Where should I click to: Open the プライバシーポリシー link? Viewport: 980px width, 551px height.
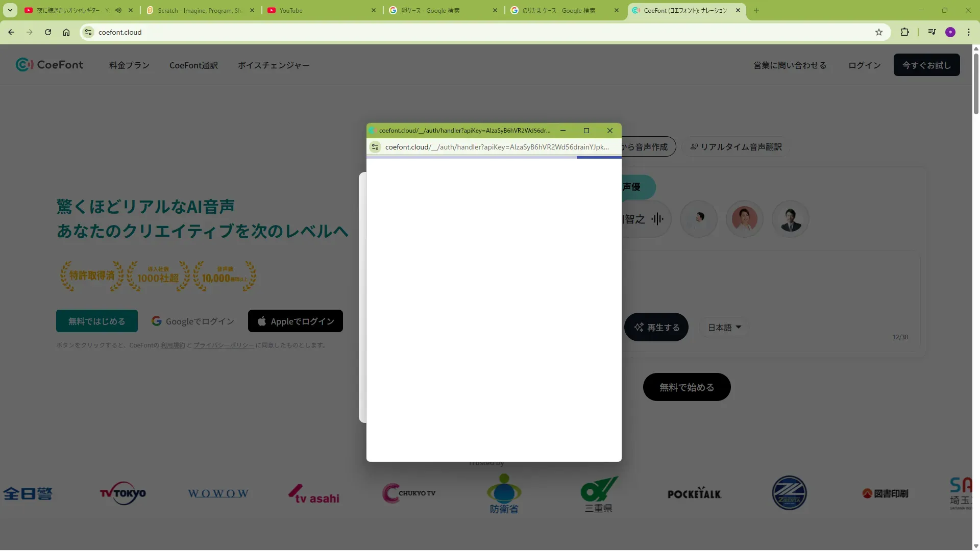click(223, 345)
